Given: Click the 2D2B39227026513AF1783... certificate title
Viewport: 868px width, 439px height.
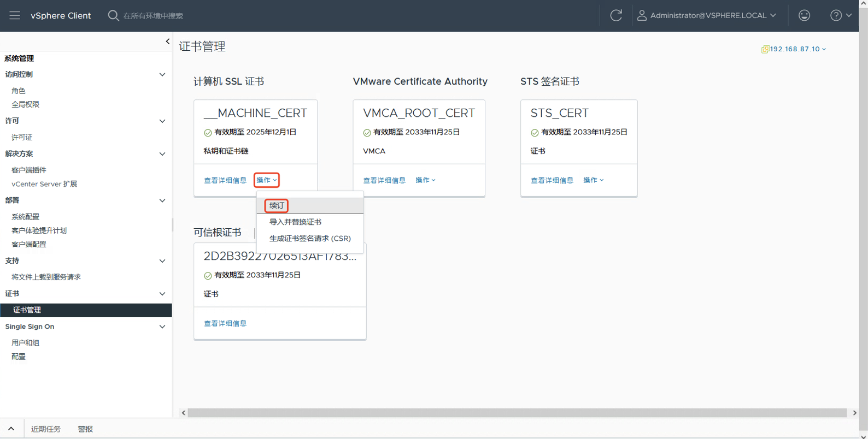Looking at the screenshot, I should tap(280, 256).
